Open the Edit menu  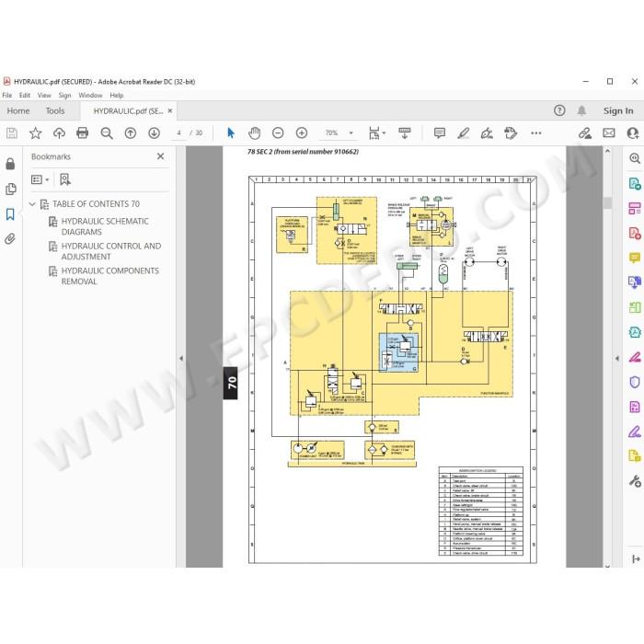point(25,96)
